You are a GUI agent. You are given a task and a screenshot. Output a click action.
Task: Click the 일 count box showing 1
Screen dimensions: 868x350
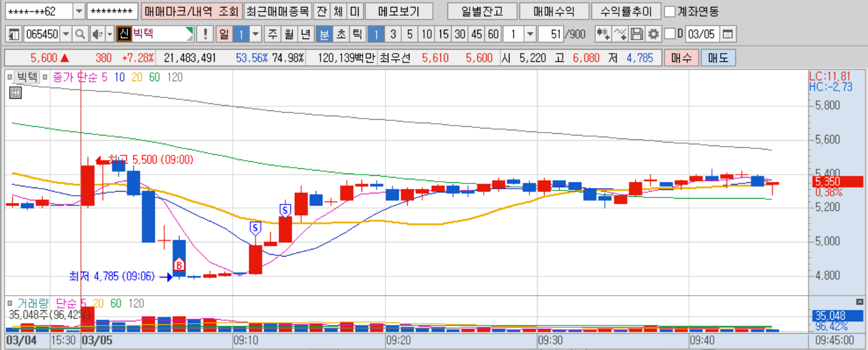point(240,34)
